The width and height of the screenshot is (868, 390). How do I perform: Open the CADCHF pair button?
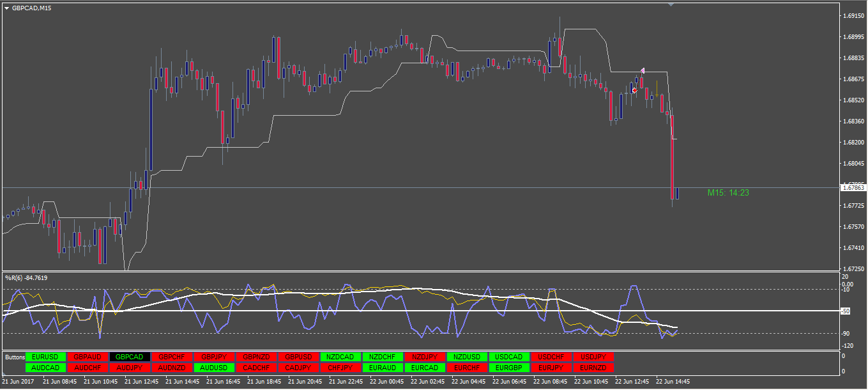pos(256,368)
